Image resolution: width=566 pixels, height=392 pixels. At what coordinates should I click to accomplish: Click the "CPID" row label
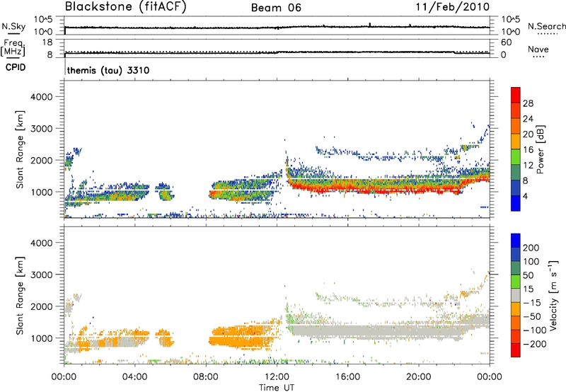(16, 67)
